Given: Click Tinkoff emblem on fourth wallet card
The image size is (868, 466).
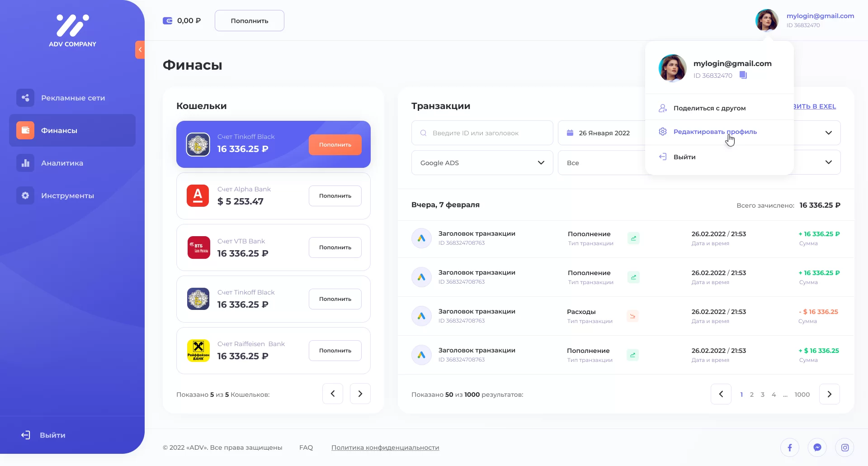Looking at the screenshot, I should click(198, 299).
